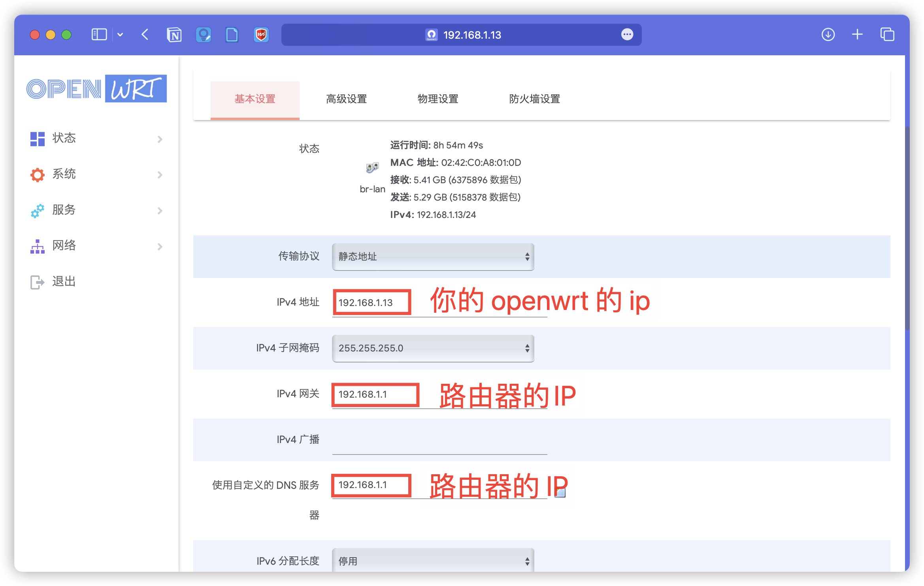The height and width of the screenshot is (586, 924).
Task: Switch to the 防火墙设置 tab
Action: (x=534, y=100)
